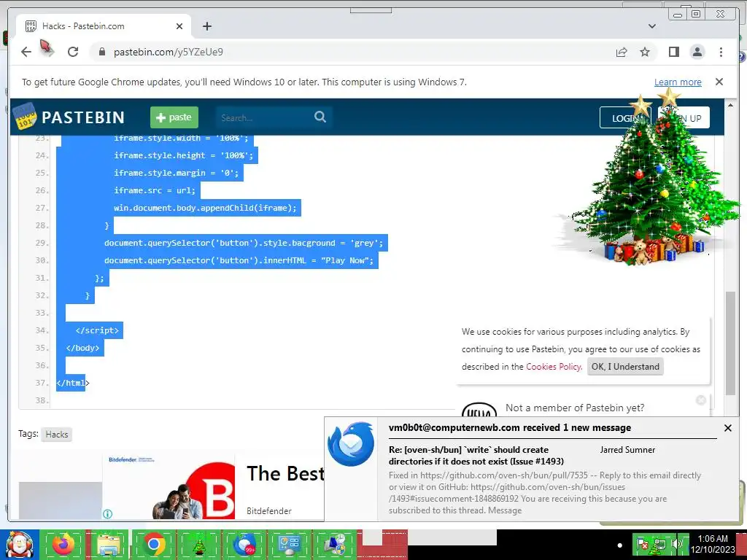Click the padlock site info icon
The image size is (747, 560).
click(101, 52)
